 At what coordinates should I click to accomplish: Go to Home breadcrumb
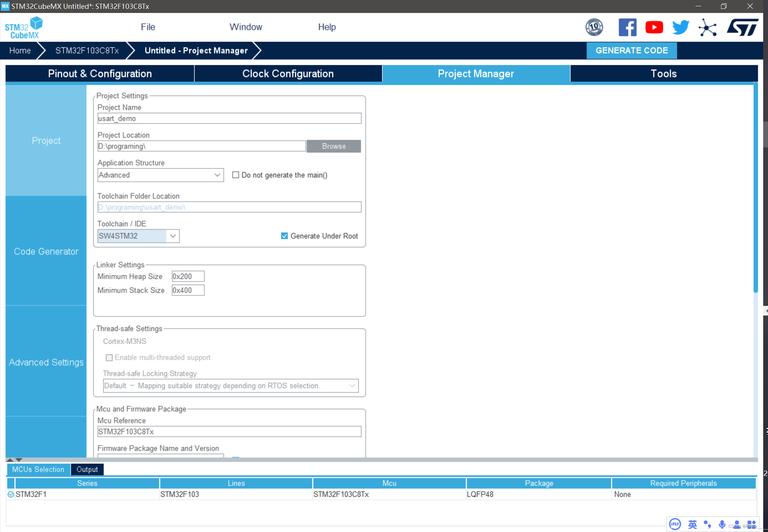(x=20, y=51)
